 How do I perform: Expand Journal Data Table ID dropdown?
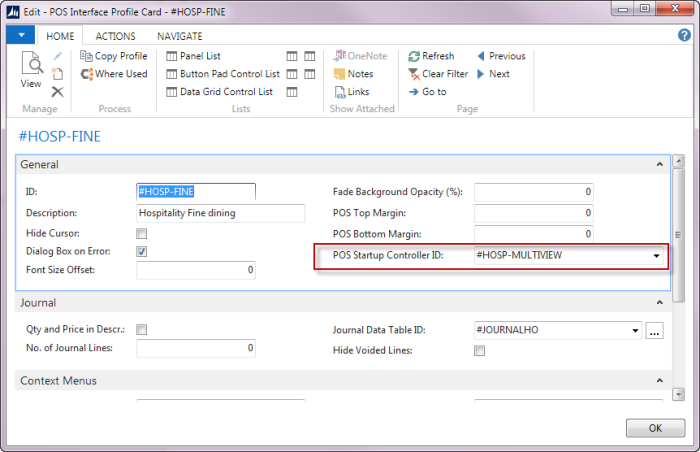click(634, 330)
